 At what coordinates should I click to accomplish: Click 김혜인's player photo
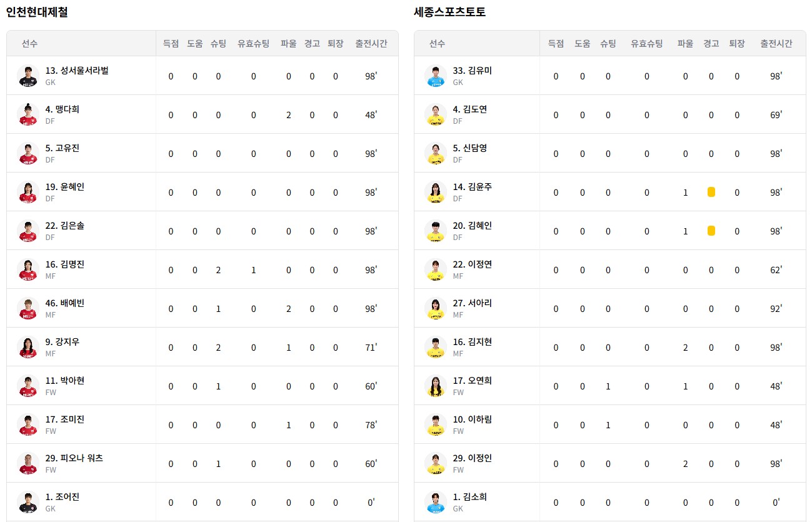[435, 231]
